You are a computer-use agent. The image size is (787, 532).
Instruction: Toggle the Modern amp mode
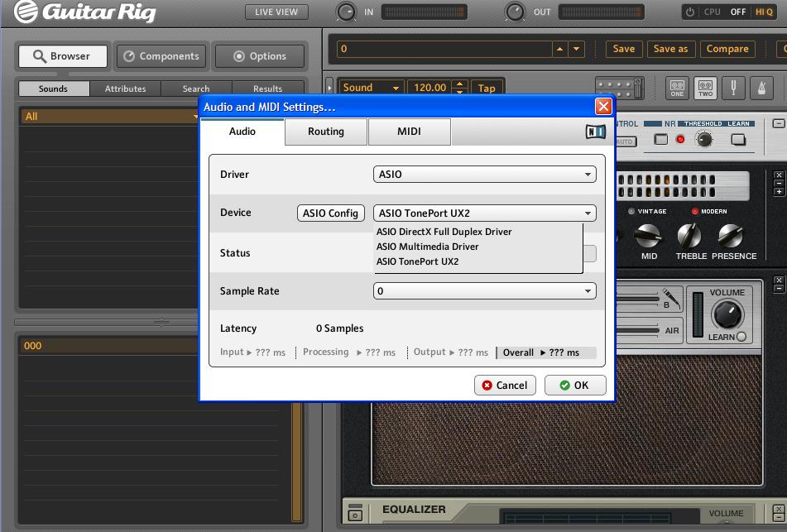(x=695, y=212)
